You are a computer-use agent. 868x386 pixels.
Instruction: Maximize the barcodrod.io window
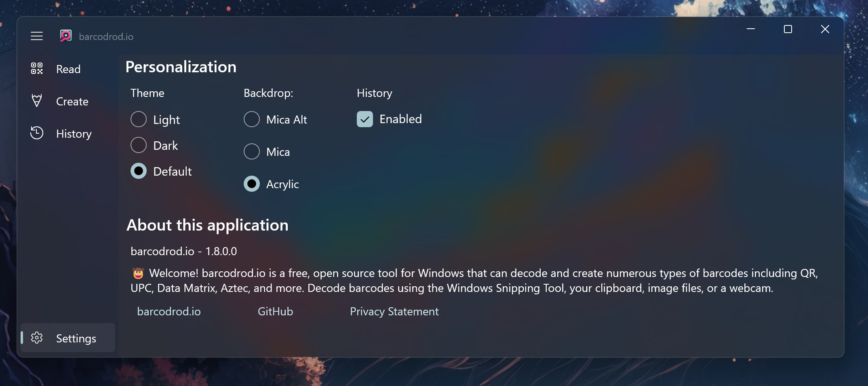[788, 29]
